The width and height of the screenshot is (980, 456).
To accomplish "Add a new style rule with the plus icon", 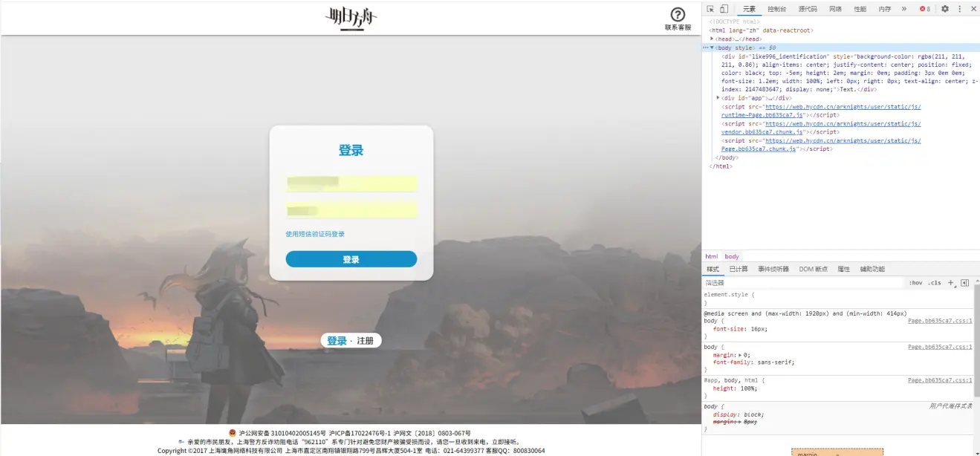I will tap(951, 283).
